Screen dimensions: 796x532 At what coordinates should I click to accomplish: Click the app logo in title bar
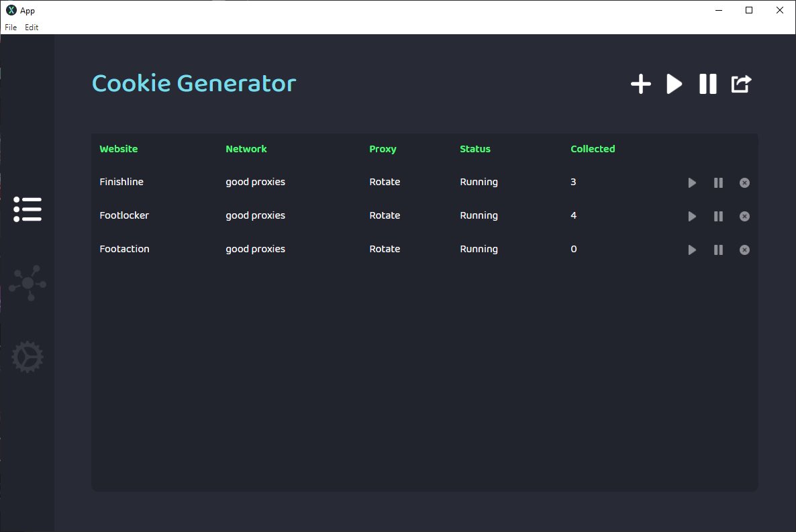(11, 10)
